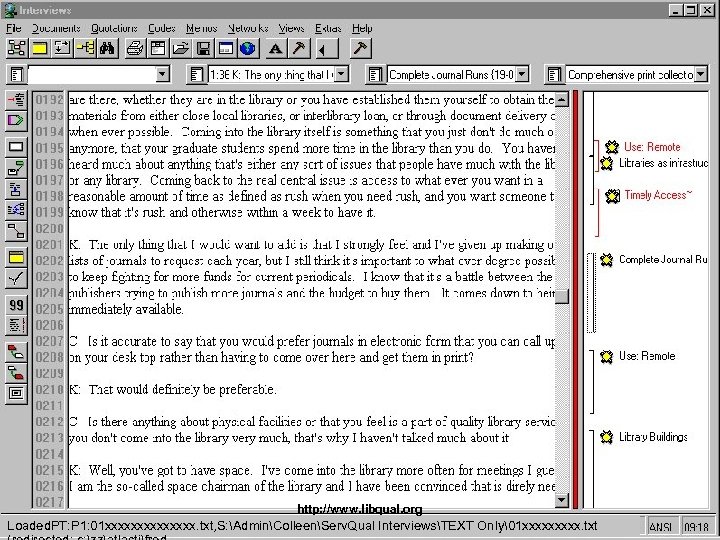Click the ANSI indicator in status bar

tap(660, 526)
